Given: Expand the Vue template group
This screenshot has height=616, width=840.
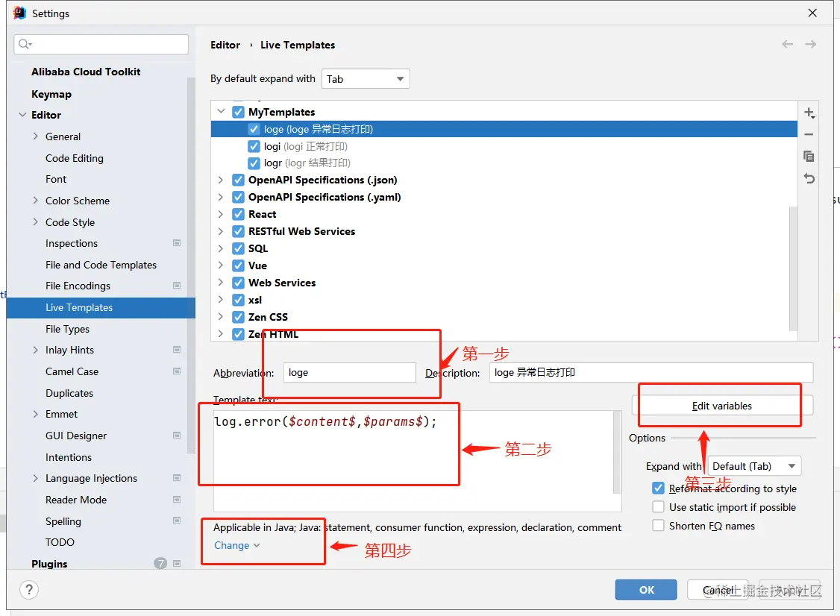Looking at the screenshot, I should pos(221,265).
